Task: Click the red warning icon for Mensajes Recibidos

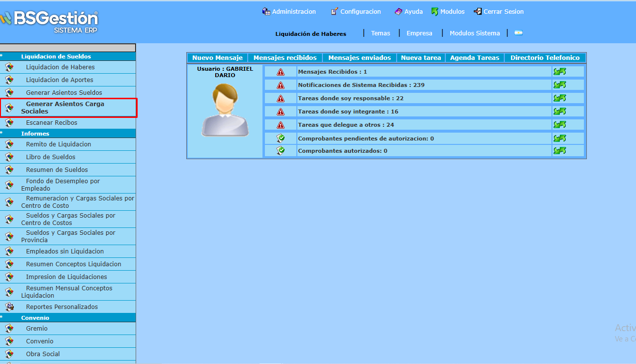Action: point(281,72)
